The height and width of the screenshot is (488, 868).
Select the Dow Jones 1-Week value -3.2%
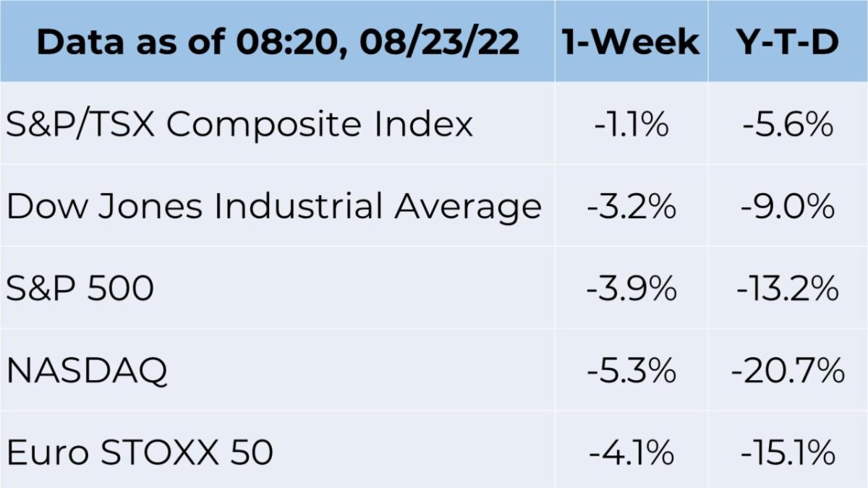(631, 207)
